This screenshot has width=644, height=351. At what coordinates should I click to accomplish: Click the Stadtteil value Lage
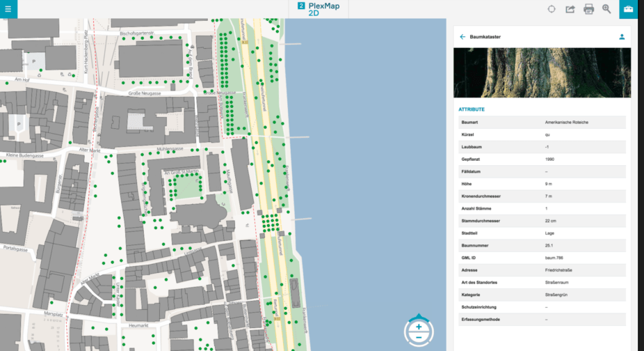(549, 233)
